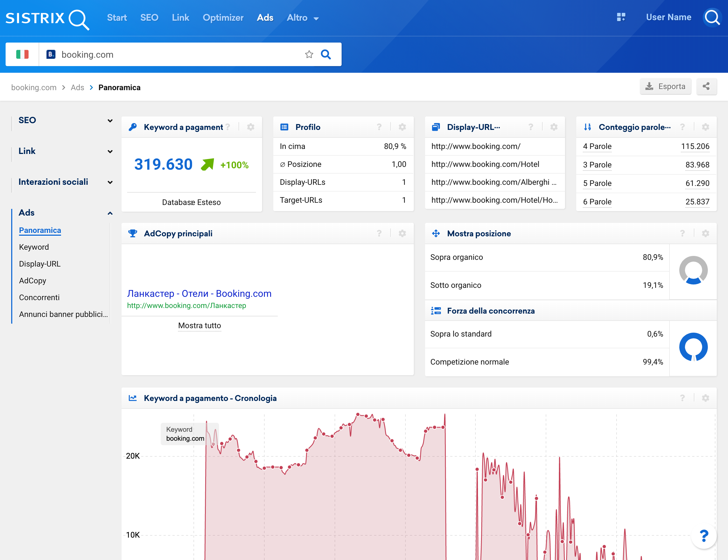The width and height of the screenshot is (728, 560).
Task: Open the Link top navigation tab
Action: pyautogui.click(x=180, y=18)
